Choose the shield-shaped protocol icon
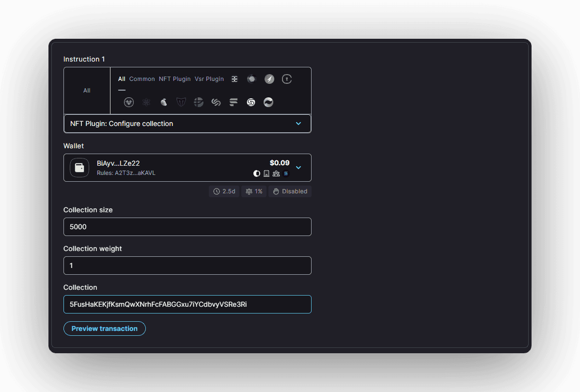This screenshot has width=580, height=392. (181, 102)
